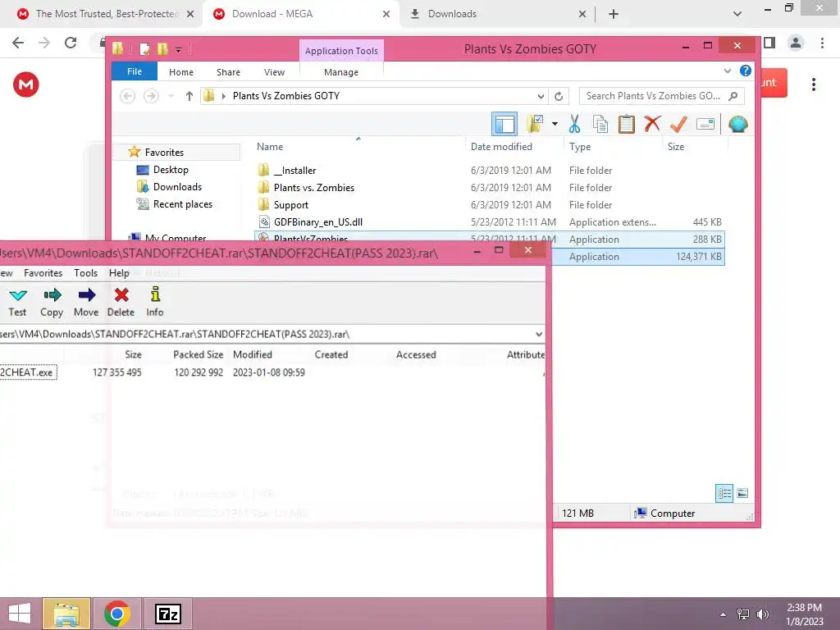Click the Info icon in 7-Zip
Screen dimensions: 840x630
click(155, 302)
